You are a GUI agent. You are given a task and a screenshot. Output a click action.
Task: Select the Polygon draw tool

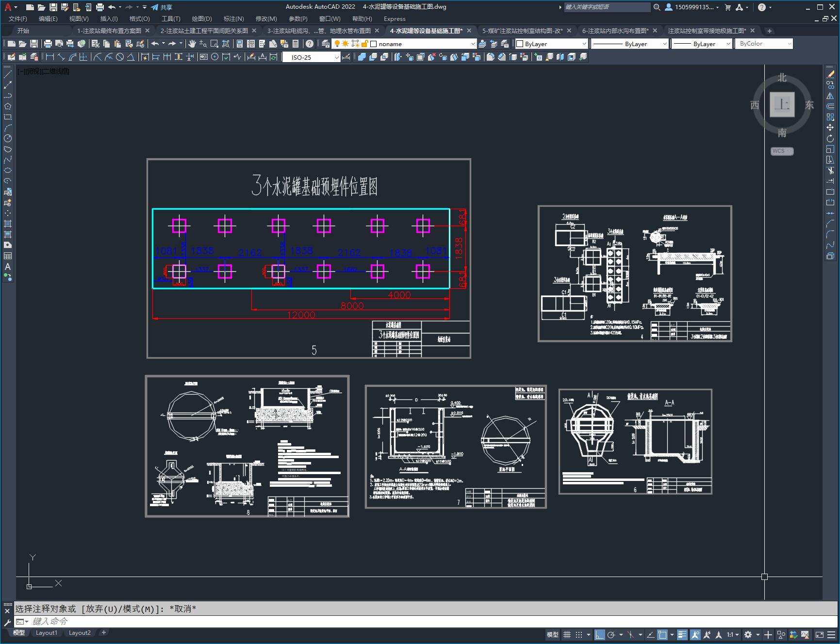pos(8,106)
